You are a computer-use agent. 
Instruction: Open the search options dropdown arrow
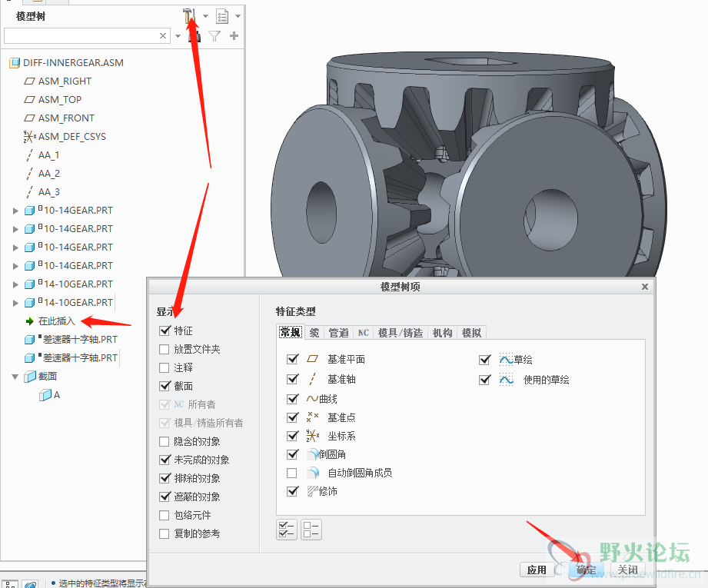pos(178,35)
